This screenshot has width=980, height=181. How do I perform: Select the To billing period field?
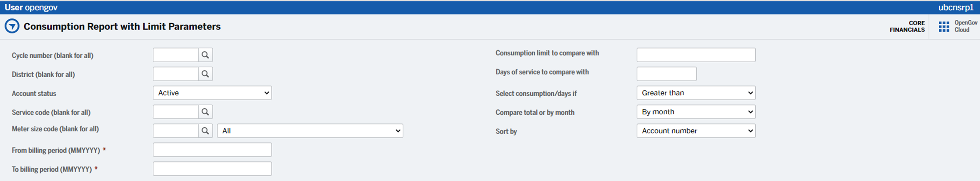pyautogui.click(x=212, y=169)
